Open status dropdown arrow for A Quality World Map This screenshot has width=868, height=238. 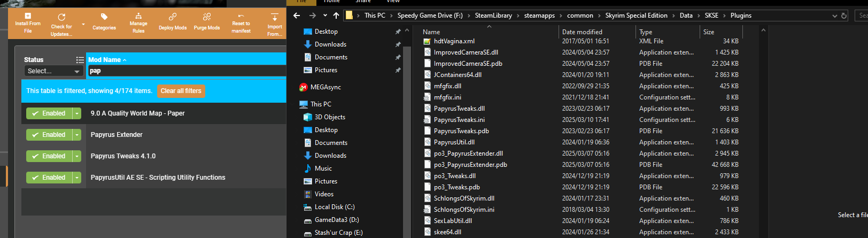coord(77,113)
